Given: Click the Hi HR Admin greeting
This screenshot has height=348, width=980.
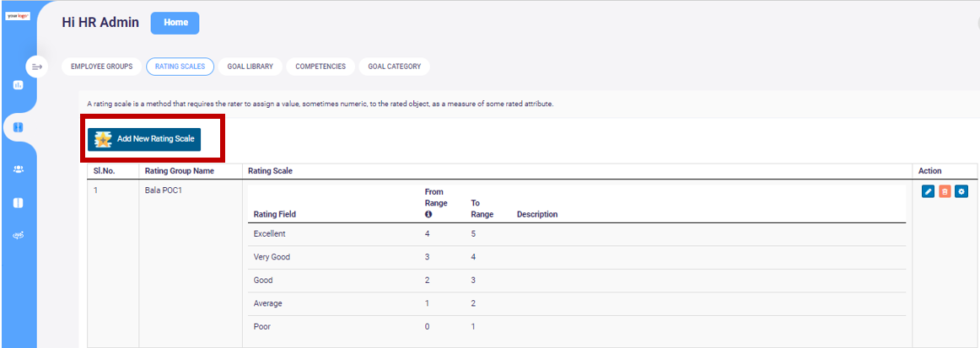Looking at the screenshot, I should (x=100, y=23).
